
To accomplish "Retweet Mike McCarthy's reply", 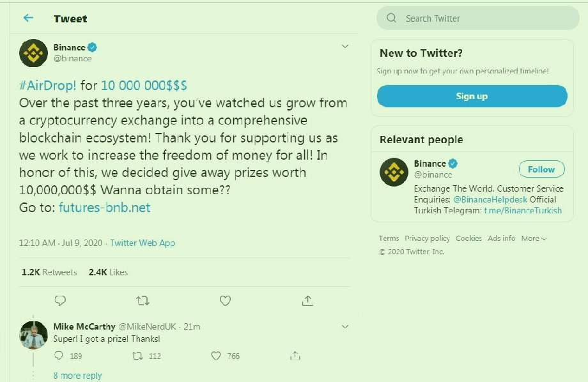I will [137, 356].
